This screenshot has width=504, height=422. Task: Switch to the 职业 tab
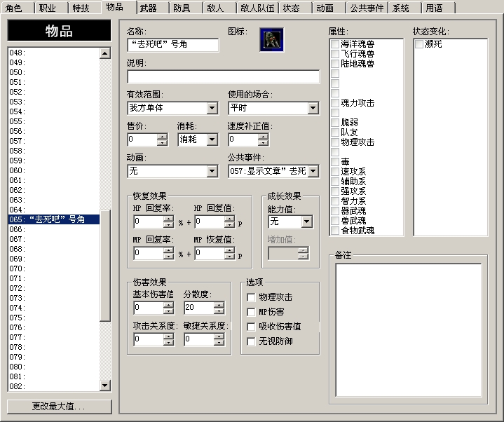pos(48,8)
